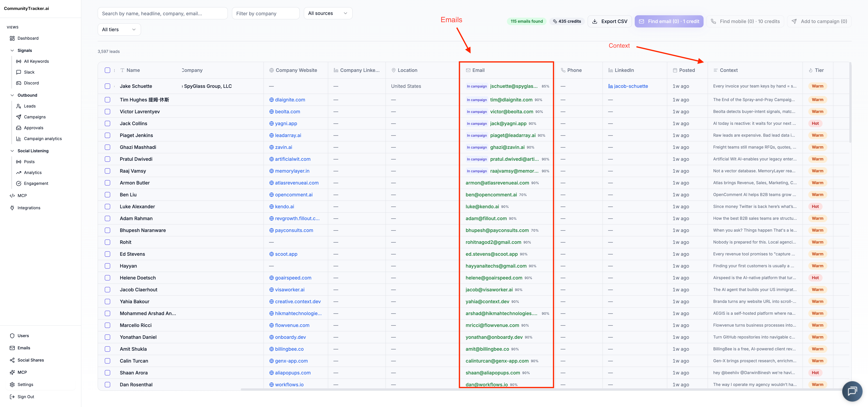Viewport: 868px width, 407px height.
Task: Click the Sign Out icon
Action: click(x=12, y=396)
